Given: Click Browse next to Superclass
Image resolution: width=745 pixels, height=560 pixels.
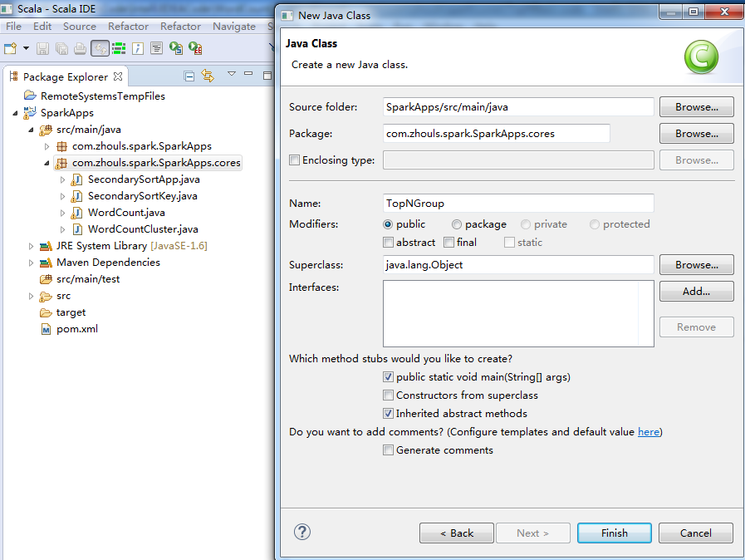Looking at the screenshot, I should coord(697,265).
